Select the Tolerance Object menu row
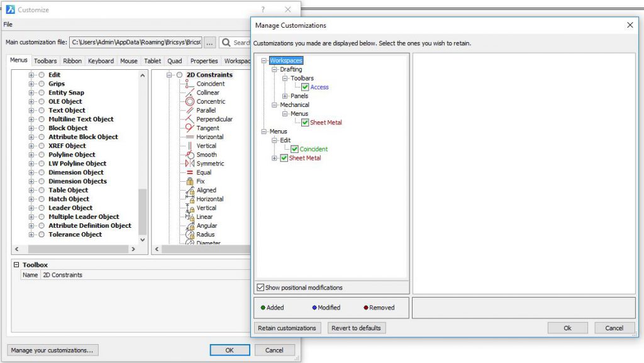Image resolution: width=644 pixels, height=363 pixels. click(x=75, y=235)
